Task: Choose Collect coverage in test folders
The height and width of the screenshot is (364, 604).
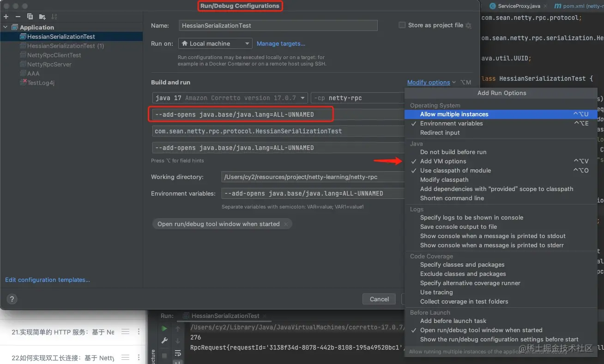Action: (x=501, y=301)
